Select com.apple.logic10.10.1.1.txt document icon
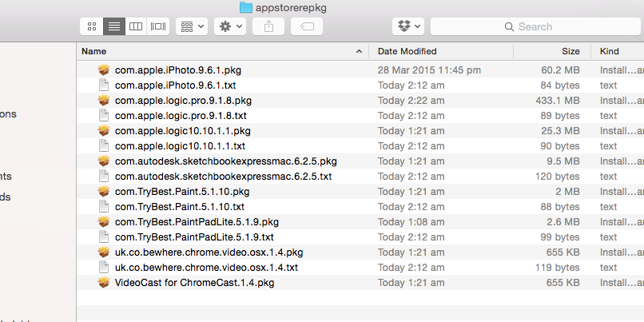This screenshot has height=322, width=644. click(x=104, y=145)
